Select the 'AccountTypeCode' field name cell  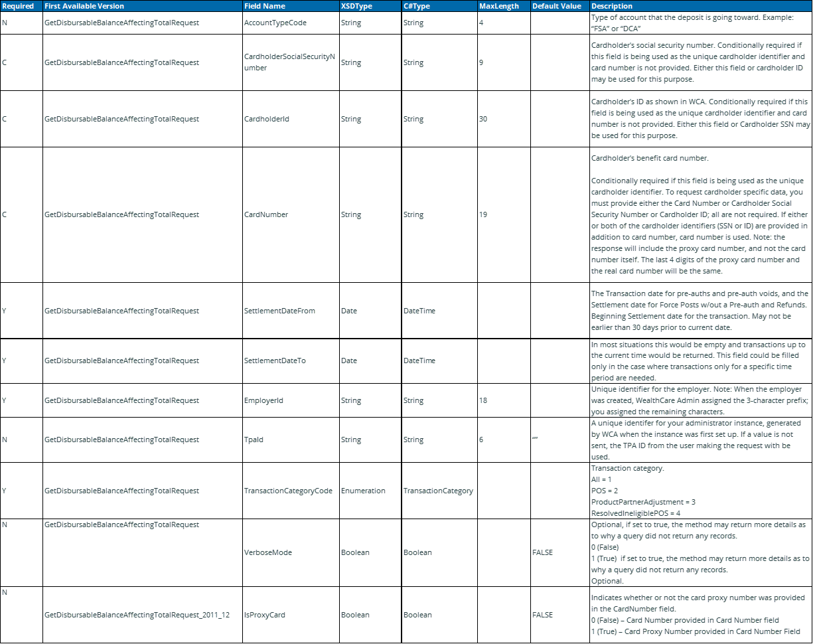point(290,23)
